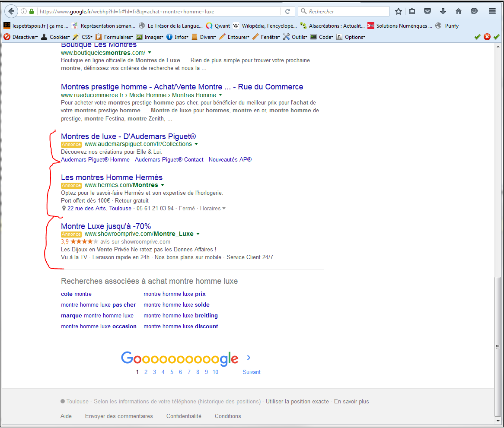Open the Firefox hamburger menu
The height and width of the screenshot is (428, 504).
click(x=492, y=11)
